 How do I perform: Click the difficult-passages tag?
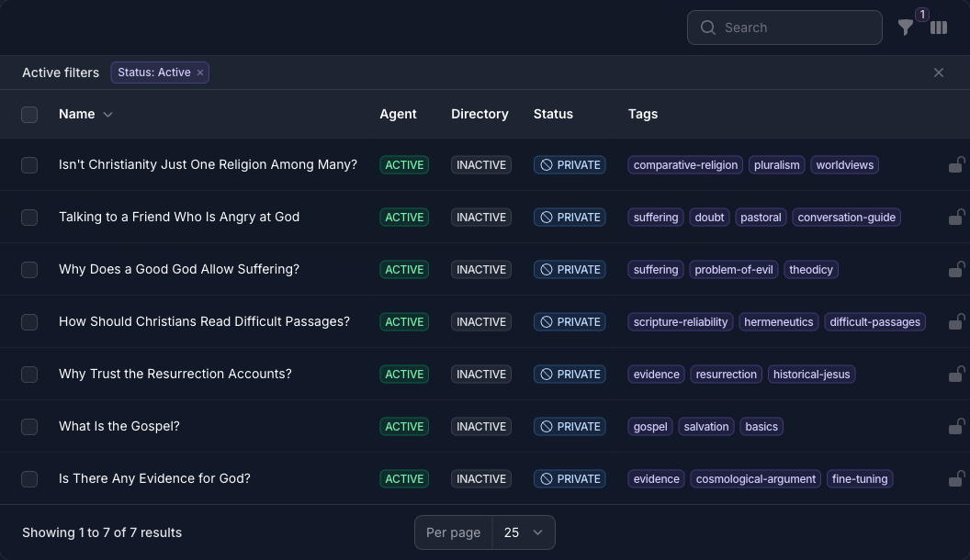tap(874, 321)
